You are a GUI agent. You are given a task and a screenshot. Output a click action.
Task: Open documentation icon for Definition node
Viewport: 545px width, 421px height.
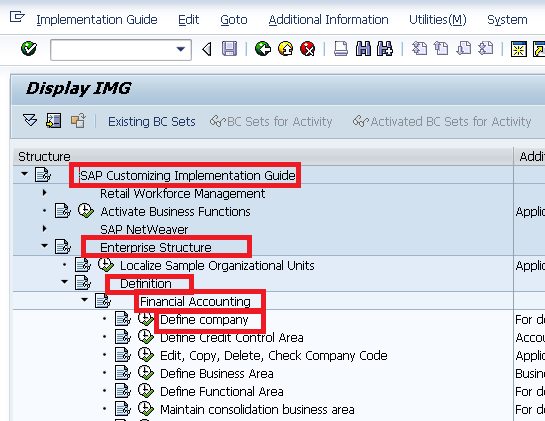[x=83, y=283]
